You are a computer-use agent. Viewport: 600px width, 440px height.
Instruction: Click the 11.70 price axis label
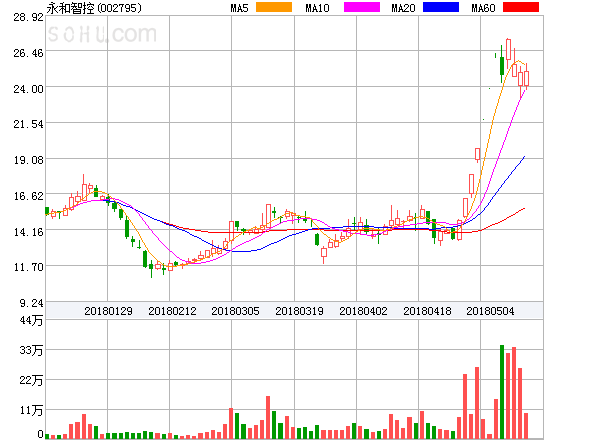tap(29, 267)
